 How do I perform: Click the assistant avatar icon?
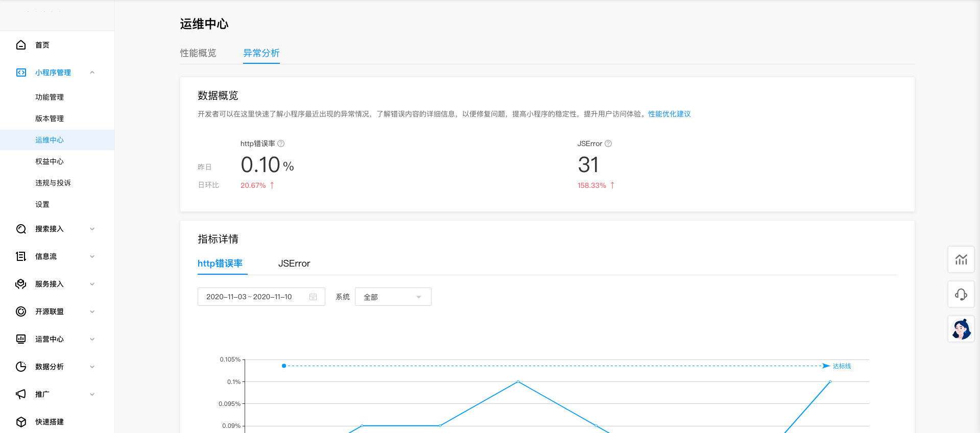tap(961, 329)
